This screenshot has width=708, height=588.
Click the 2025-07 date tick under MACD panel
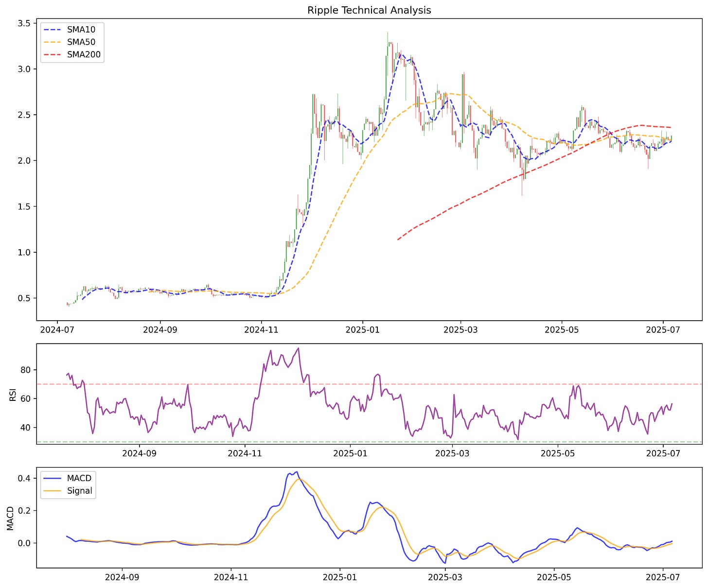point(664,577)
